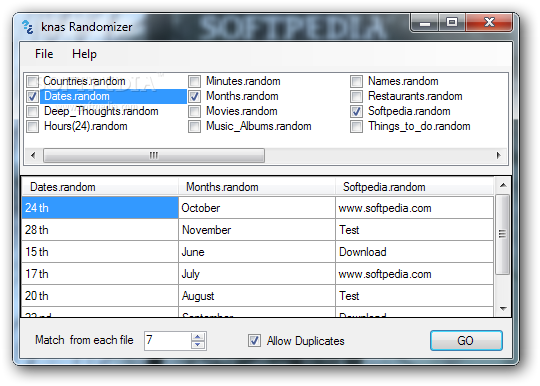Select the October cell

tap(257, 208)
